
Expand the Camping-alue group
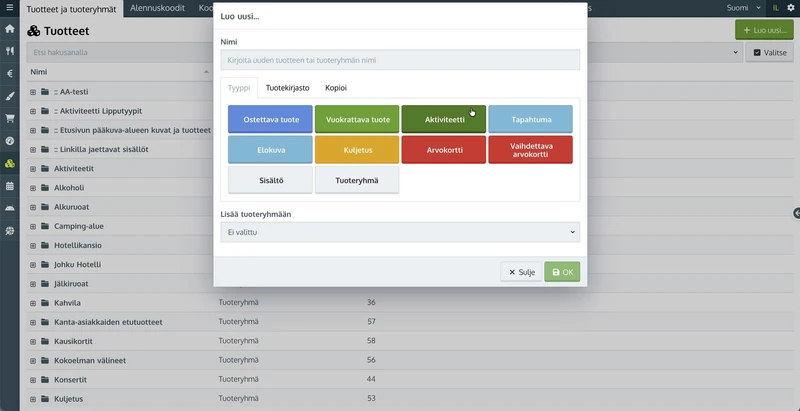33,226
